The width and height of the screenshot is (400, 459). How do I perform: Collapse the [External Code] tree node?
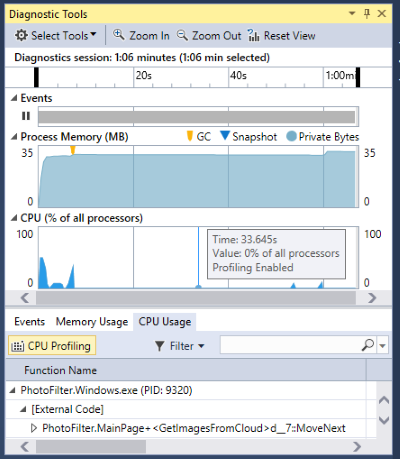(x=23, y=409)
